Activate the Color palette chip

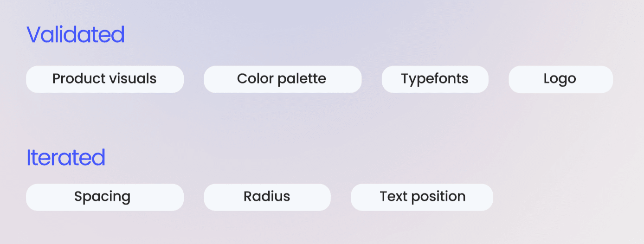point(283,79)
